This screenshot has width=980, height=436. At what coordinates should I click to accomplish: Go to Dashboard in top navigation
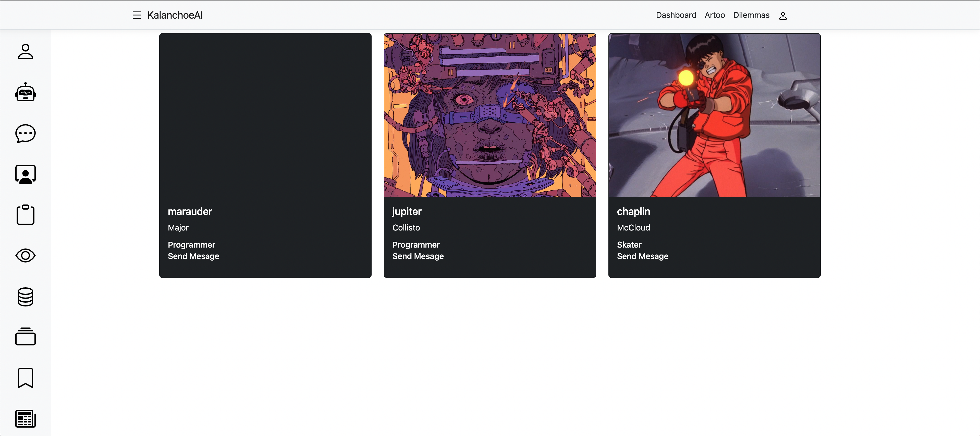pos(676,15)
